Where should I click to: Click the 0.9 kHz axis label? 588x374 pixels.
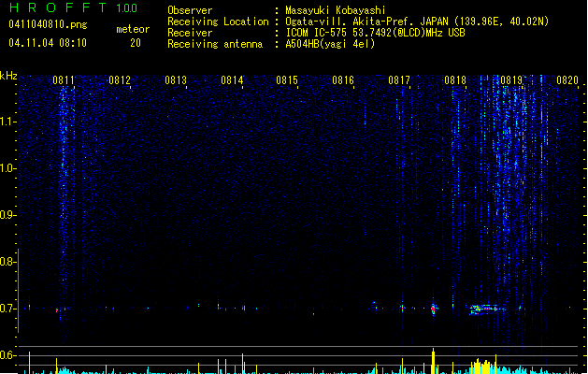click(7, 215)
